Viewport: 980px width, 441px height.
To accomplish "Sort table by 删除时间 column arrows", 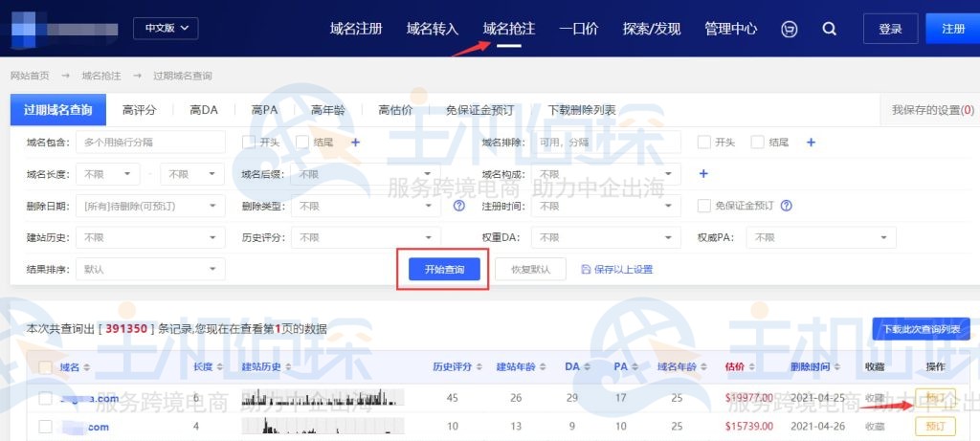I will (836, 367).
